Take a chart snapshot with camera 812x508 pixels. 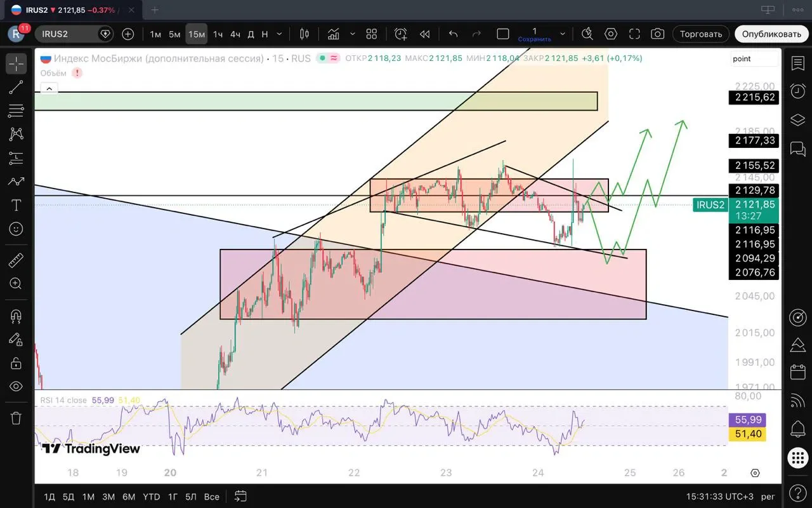pyautogui.click(x=658, y=34)
